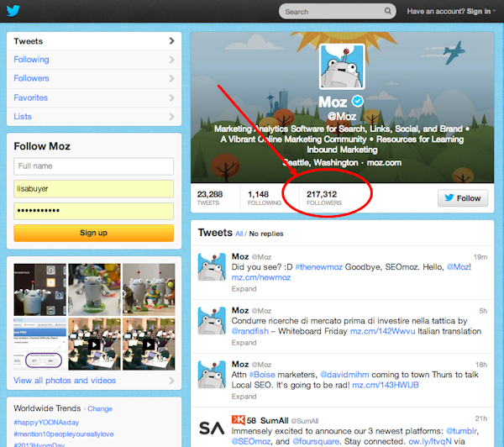Open the @foursquare mention

point(316,441)
